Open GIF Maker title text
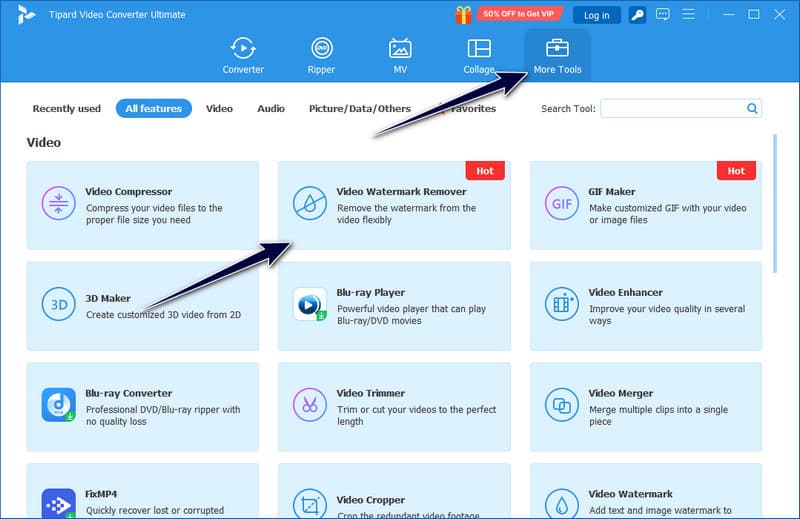Screen dimensions: 800x519 point(612,191)
